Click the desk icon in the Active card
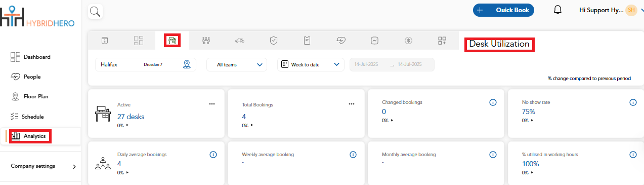644x185 pixels. coord(103,114)
